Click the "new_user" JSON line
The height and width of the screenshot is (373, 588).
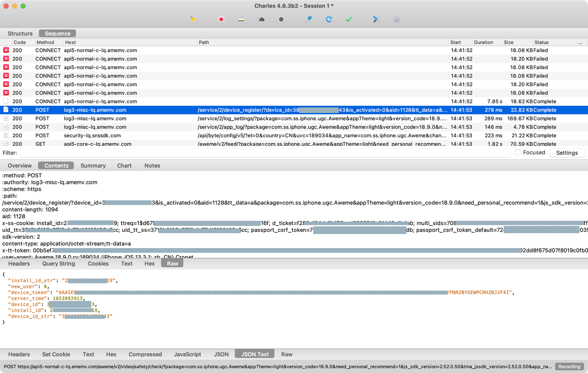click(28, 286)
